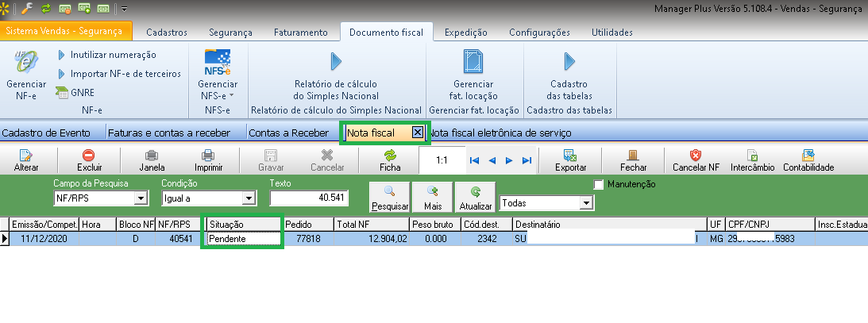868x323 pixels.
Task: Expand the Todas filter dropdown
Action: 586,204
